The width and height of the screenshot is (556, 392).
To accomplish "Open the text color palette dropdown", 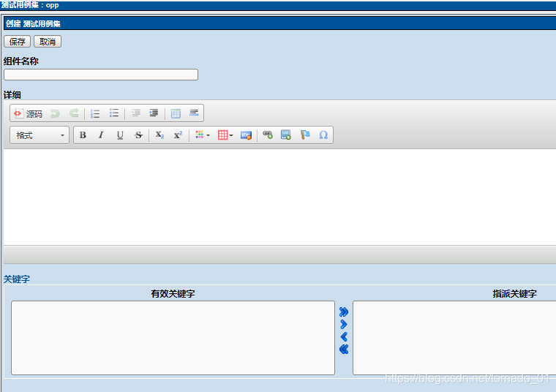I will click(x=203, y=135).
